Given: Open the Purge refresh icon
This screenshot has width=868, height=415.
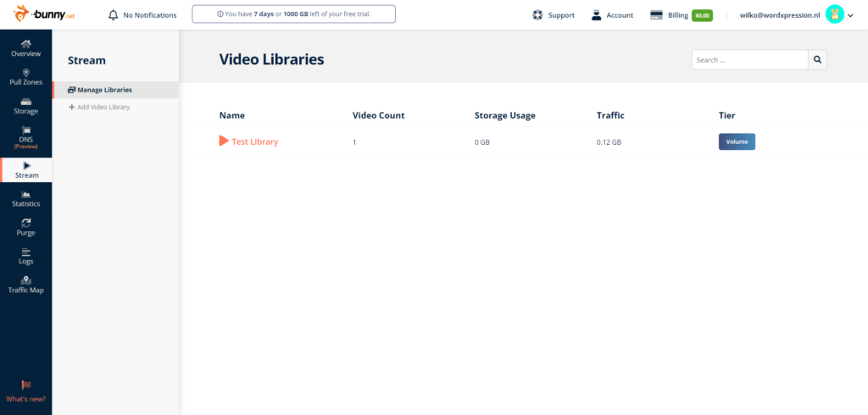Looking at the screenshot, I should pos(26,223).
